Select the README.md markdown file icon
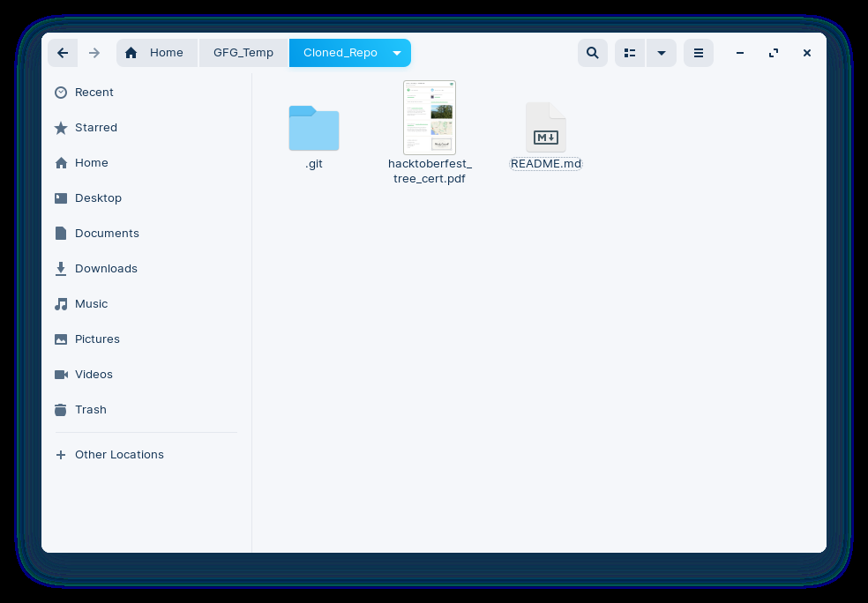 click(x=546, y=127)
